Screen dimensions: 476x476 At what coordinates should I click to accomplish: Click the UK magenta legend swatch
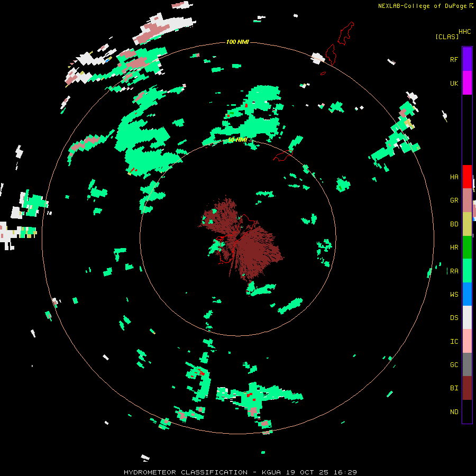467,83
